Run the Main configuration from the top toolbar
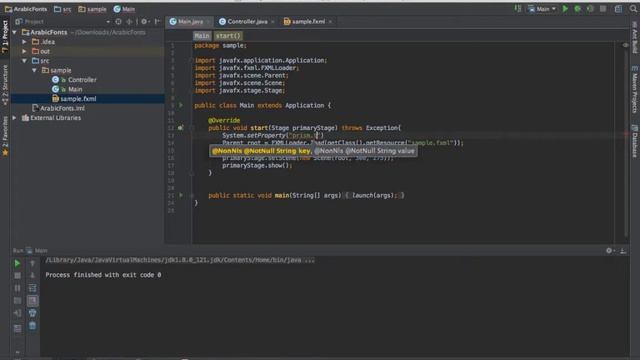640x360 pixels. point(565,9)
